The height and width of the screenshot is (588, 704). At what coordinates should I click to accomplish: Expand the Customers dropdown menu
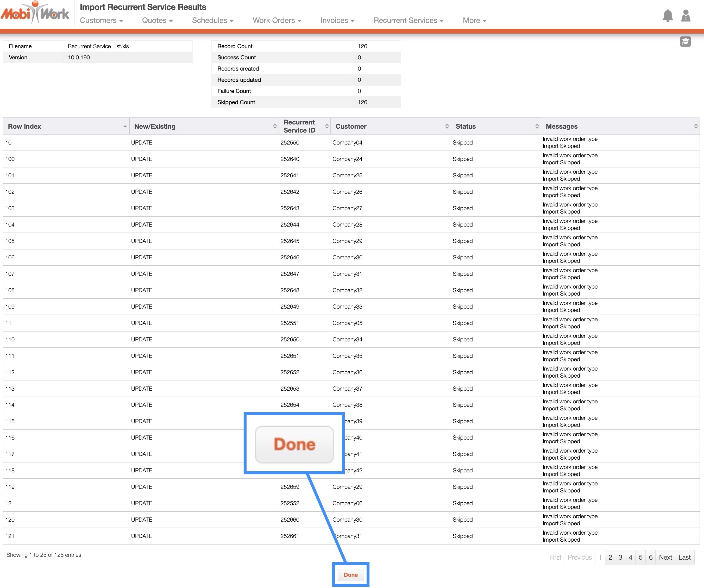(x=101, y=21)
